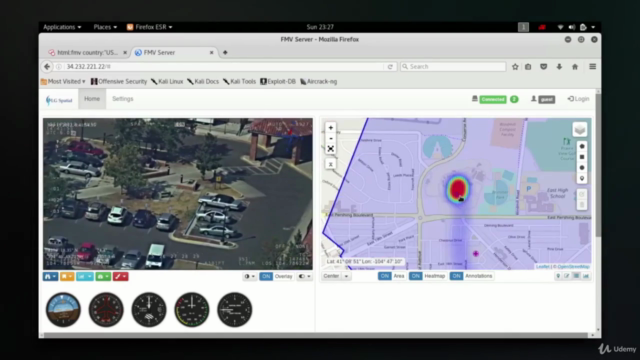Open the attitude indicator gauge
This screenshot has width=640, height=360.
[63, 310]
